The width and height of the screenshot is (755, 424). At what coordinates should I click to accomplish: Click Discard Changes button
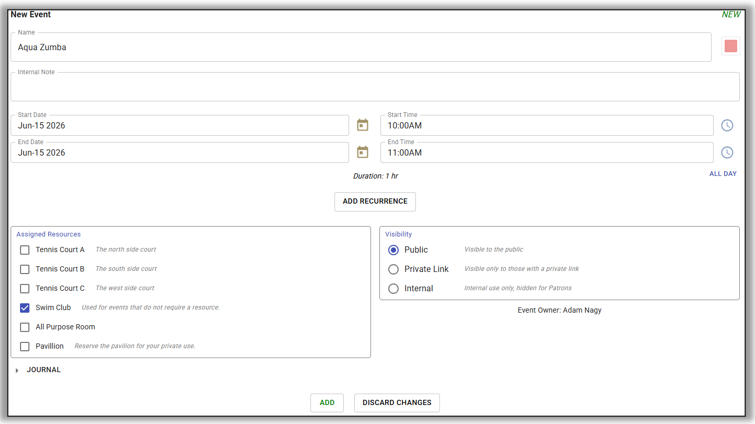pyautogui.click(x=397, y=403)
